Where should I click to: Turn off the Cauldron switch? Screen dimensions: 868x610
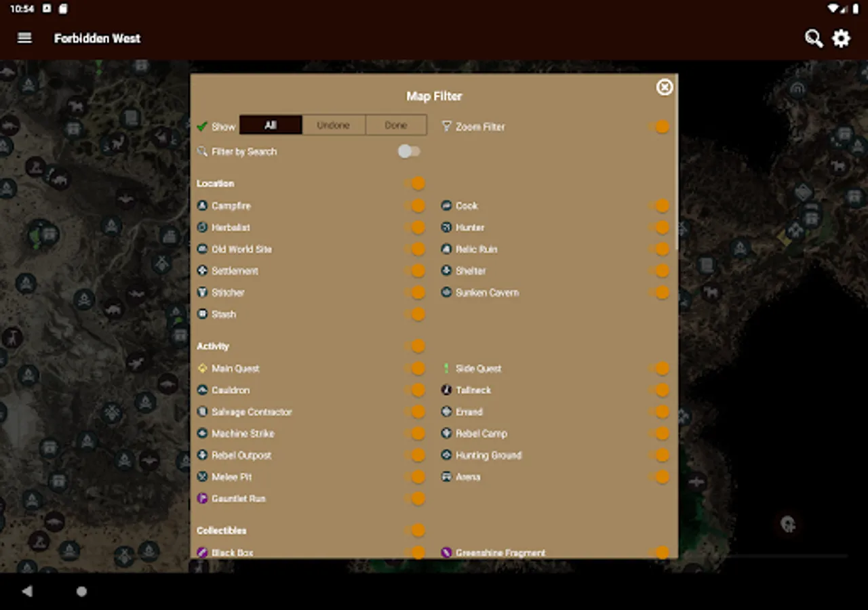coord(414,390)
